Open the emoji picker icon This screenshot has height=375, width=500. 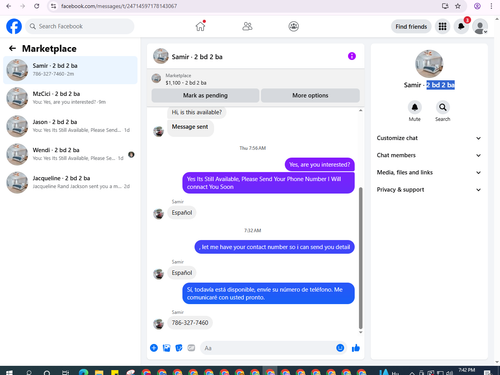340,348
